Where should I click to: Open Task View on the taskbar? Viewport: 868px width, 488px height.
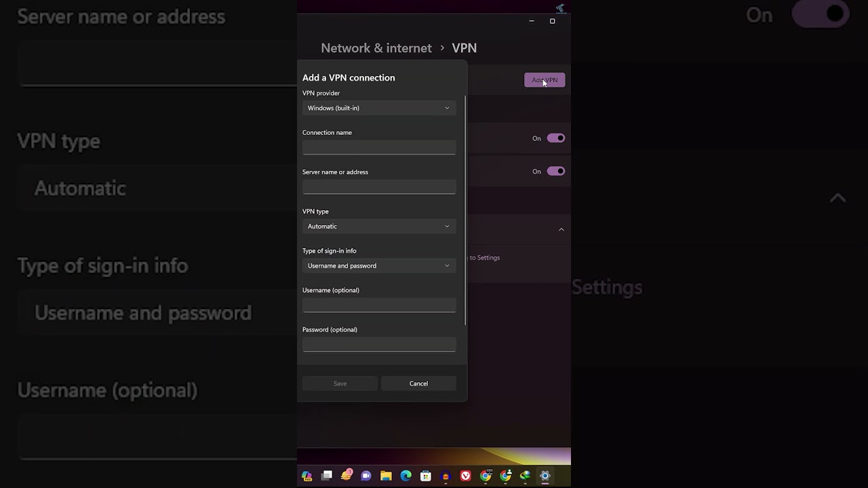pos(327,476)
